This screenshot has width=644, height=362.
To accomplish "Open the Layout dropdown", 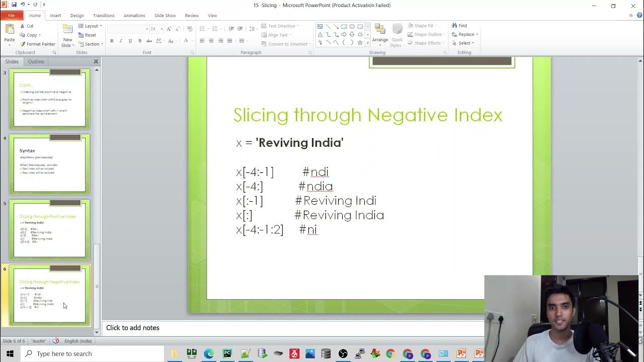I will tap(91, 26).
